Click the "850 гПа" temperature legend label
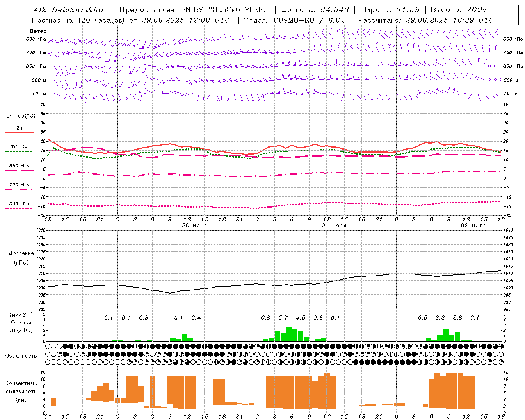 19,166
